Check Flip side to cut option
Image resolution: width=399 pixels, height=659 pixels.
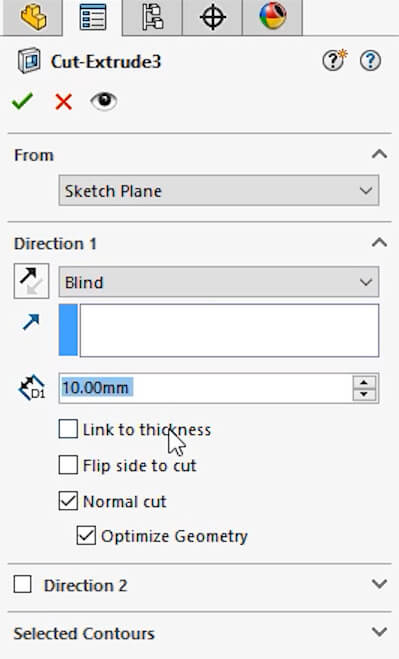pyautogui.click(x=68, y=465)
